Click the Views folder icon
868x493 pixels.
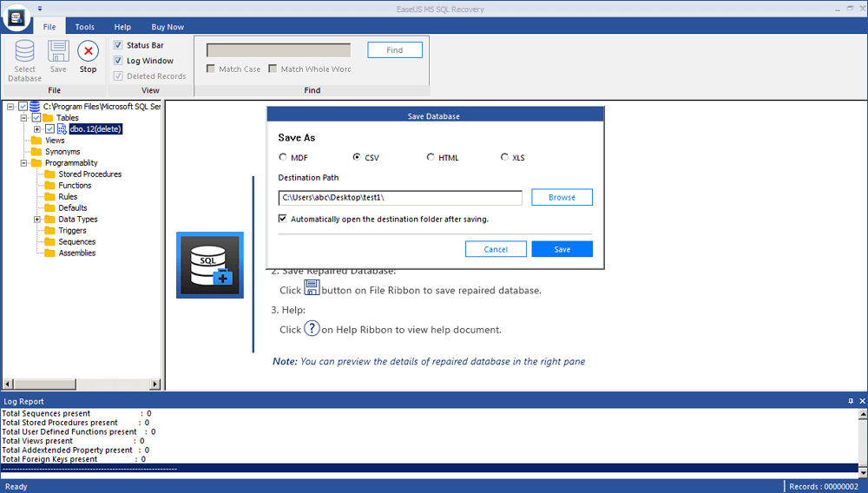click(36, 141)
